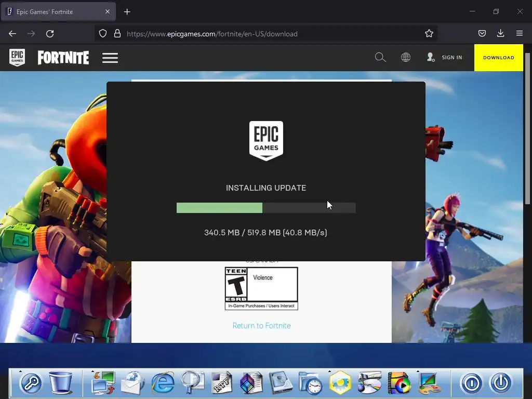This screenshot has width=532, height=399.
Task: Open the colored cube document dock icon
Action: (251, 383)
